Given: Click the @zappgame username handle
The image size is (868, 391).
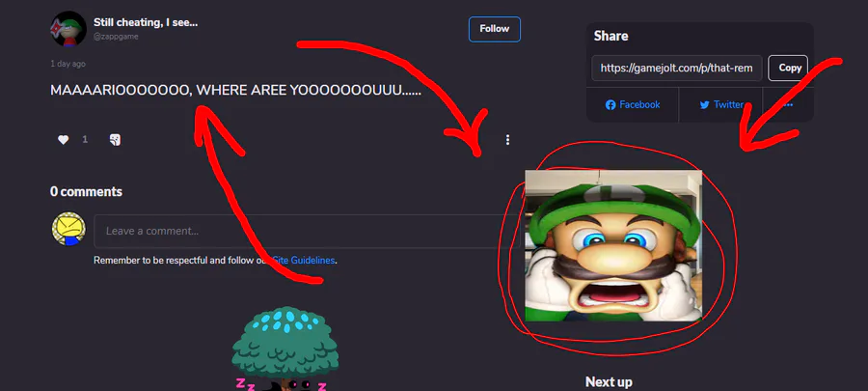Looking at the screenshot, I should 116,37.
